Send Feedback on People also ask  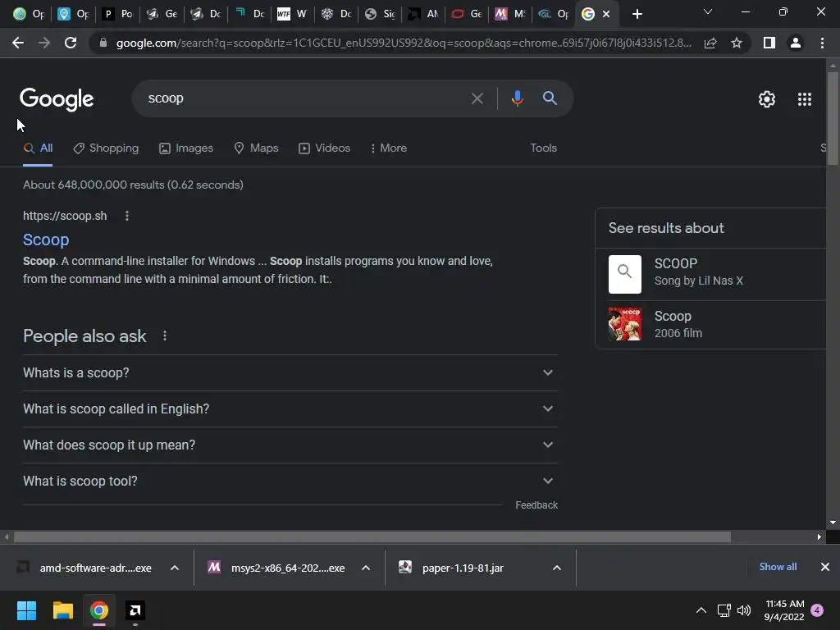click(x=536, y=505)
